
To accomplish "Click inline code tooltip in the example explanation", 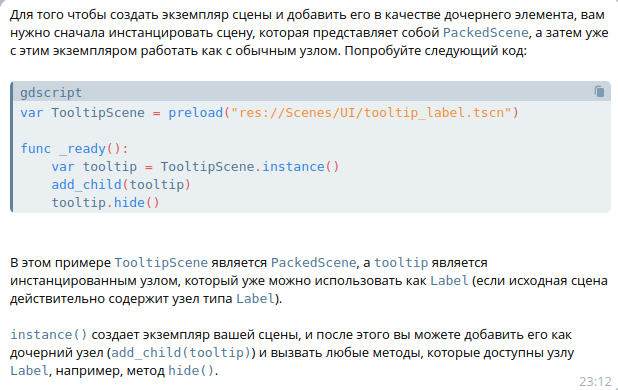I will coord(401,262).
